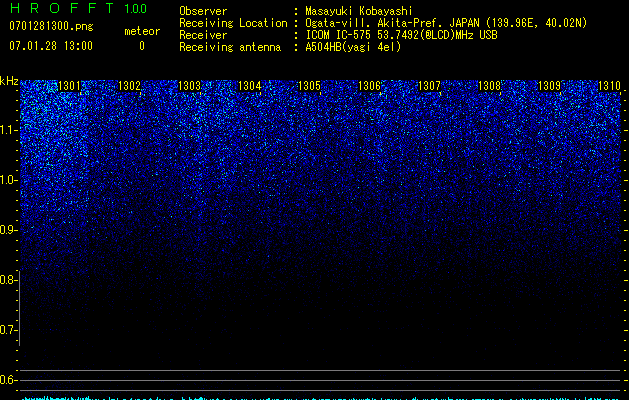Click the 1.1 kHz frequency tick label
The height and width of the screenshot is (400, 629).
point(7,130)
